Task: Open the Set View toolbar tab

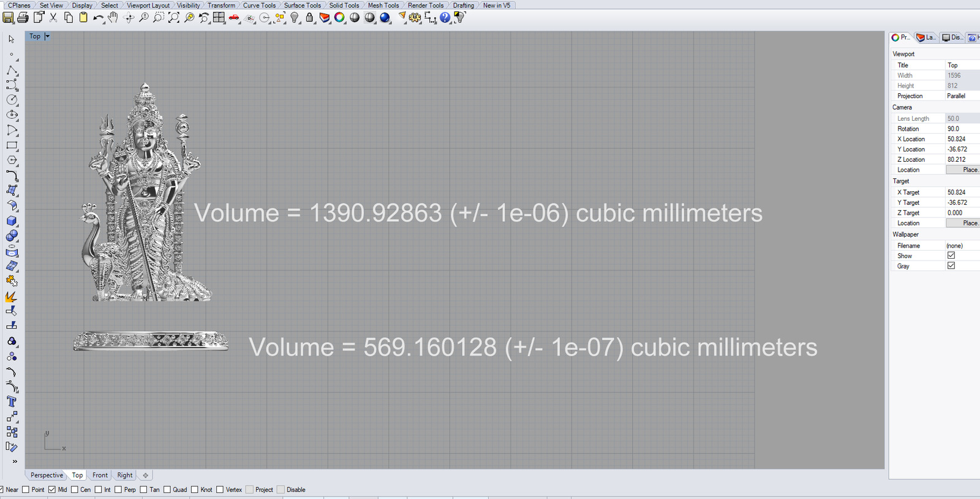Action: [x=51, y=5]
